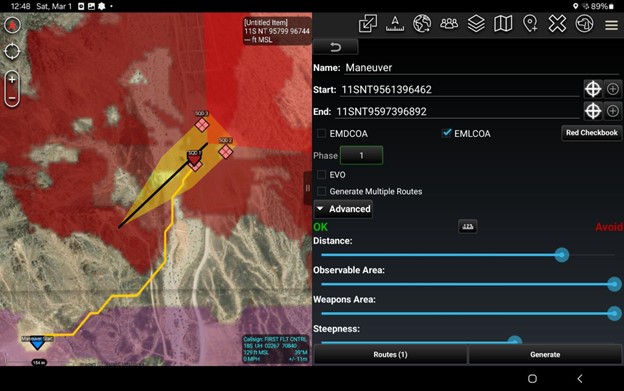This screenshot has width=624, height=391.
Task: Open the folded map icon
Action: click(x=503, y=24)
